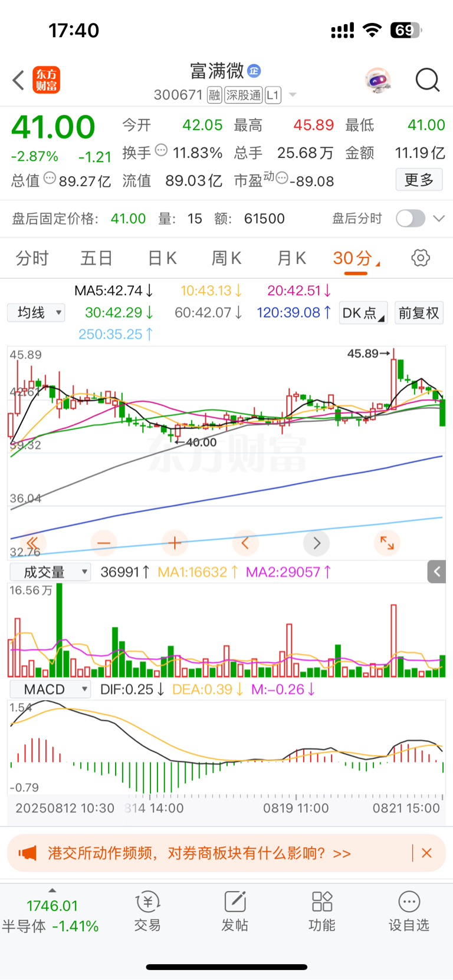The width and height of the screenshot is (453, 980).
Task: Open the MACD indicator dropdown
Action: [x=51, y=689]
